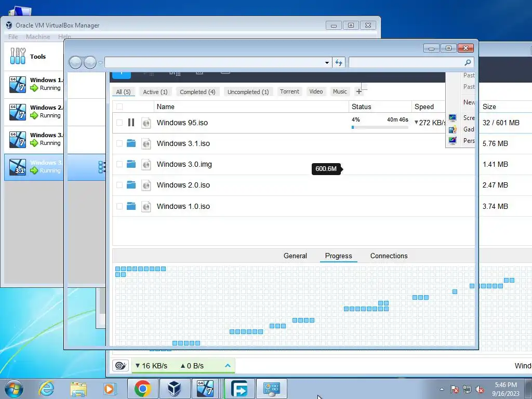Pause the Windows 95.iso download
The image size is (532, 399).
tap(131, 123)
